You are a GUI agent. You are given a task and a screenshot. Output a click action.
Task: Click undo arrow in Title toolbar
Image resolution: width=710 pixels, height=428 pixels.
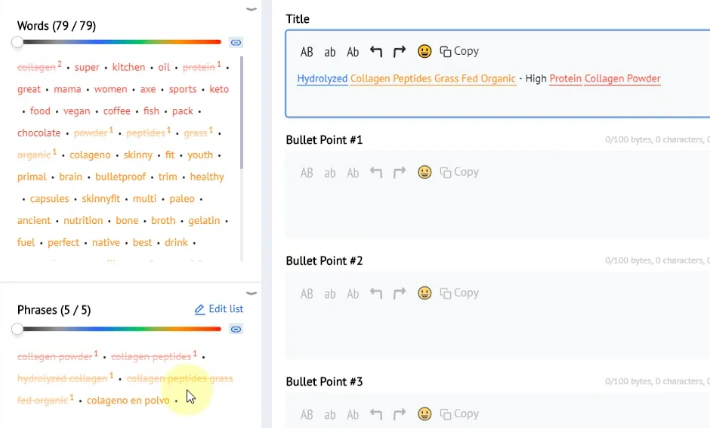376,52
